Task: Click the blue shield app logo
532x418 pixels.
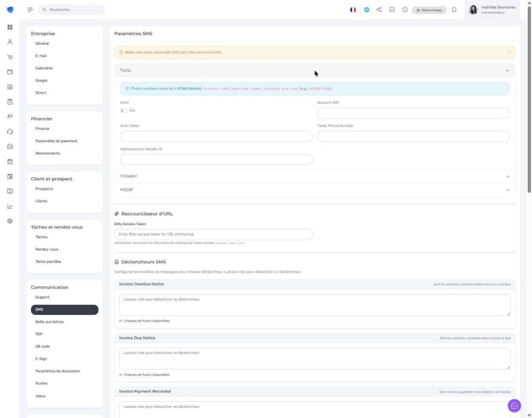Action: click(10, 10)
